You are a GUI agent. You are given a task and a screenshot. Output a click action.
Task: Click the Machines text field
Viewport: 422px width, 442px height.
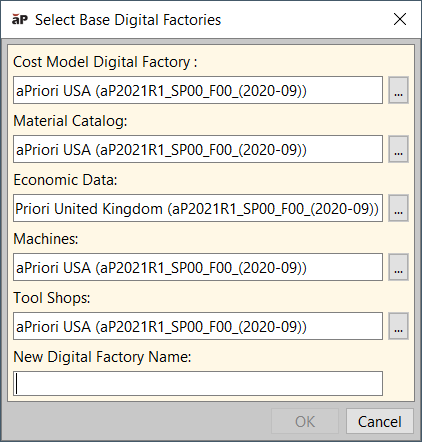[198, 267]
